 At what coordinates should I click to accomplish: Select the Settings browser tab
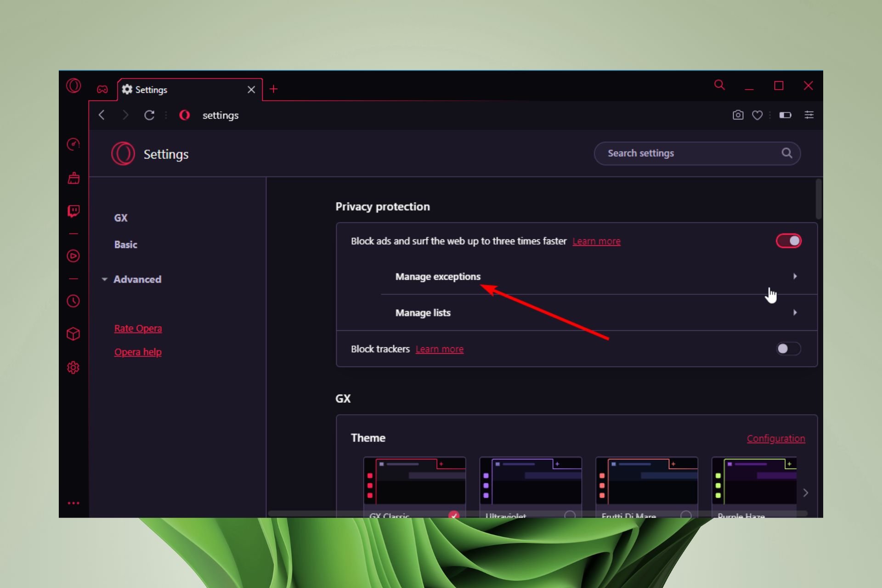[x=190, y=90]
